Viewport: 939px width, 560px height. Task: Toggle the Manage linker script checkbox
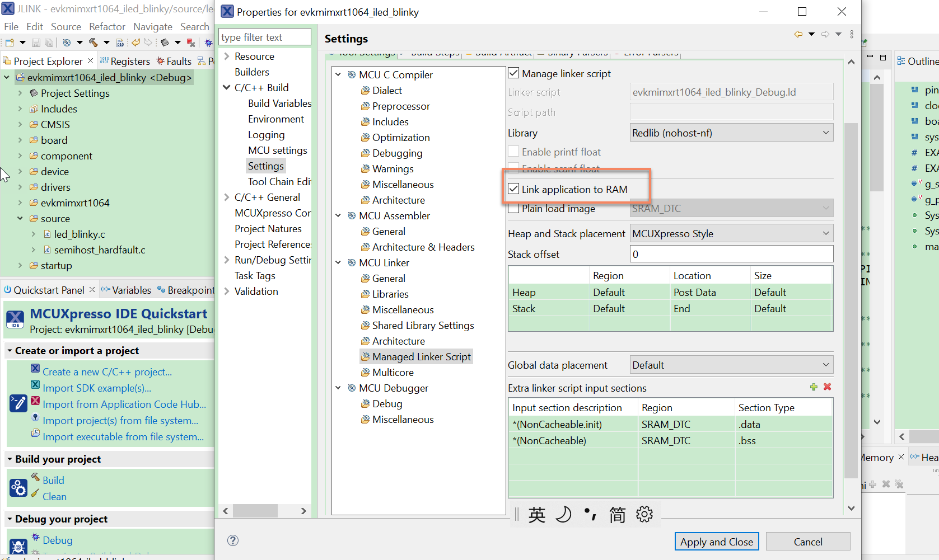point(513,73)
